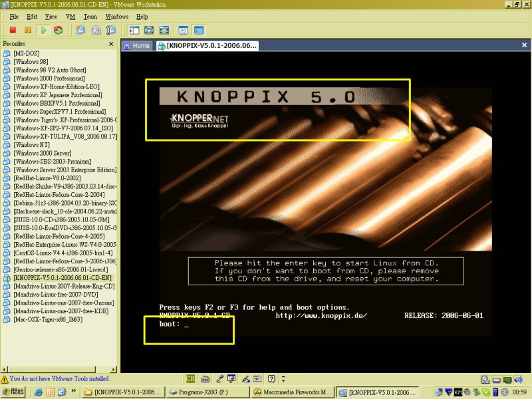The image size is (532, 399).
Task: Expand the language bar options arrow
Action: (283, 378)
